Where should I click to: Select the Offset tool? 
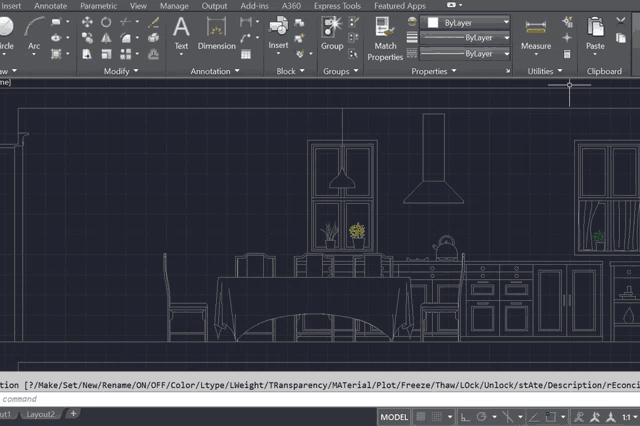pos(153,54)
